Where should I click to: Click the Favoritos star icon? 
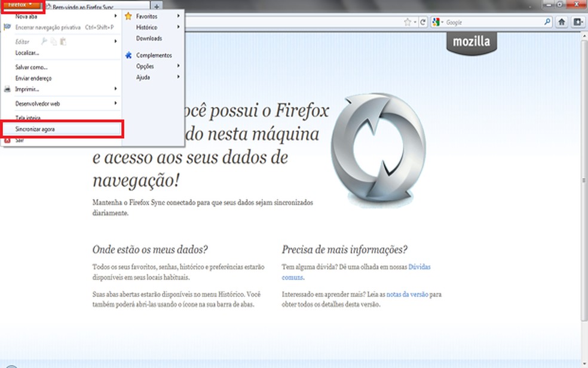(x=128, y=16)
